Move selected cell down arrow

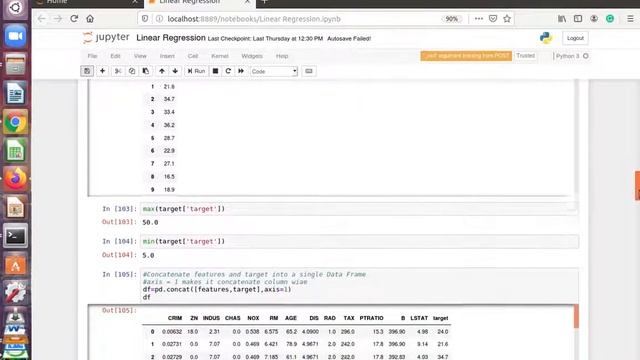pyautogui.click(x=175, y=71)
